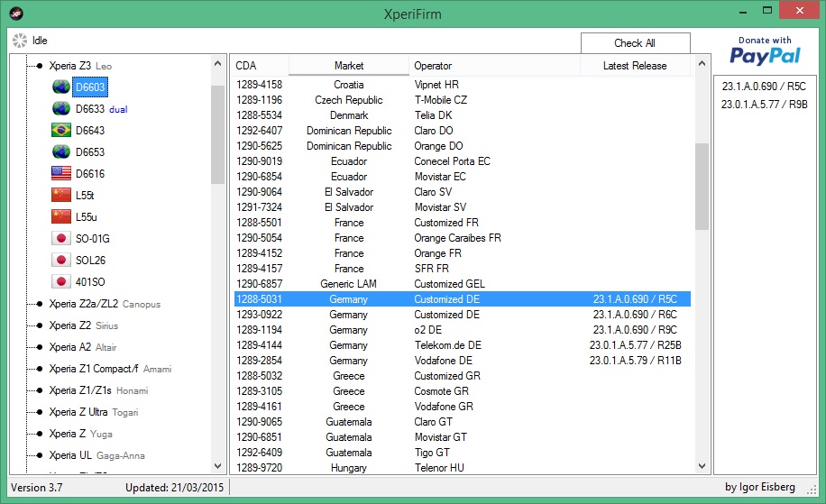Expand the Xperia Z2 Sirius node
Screen dimensions: 826x504
tap(40, 325)
